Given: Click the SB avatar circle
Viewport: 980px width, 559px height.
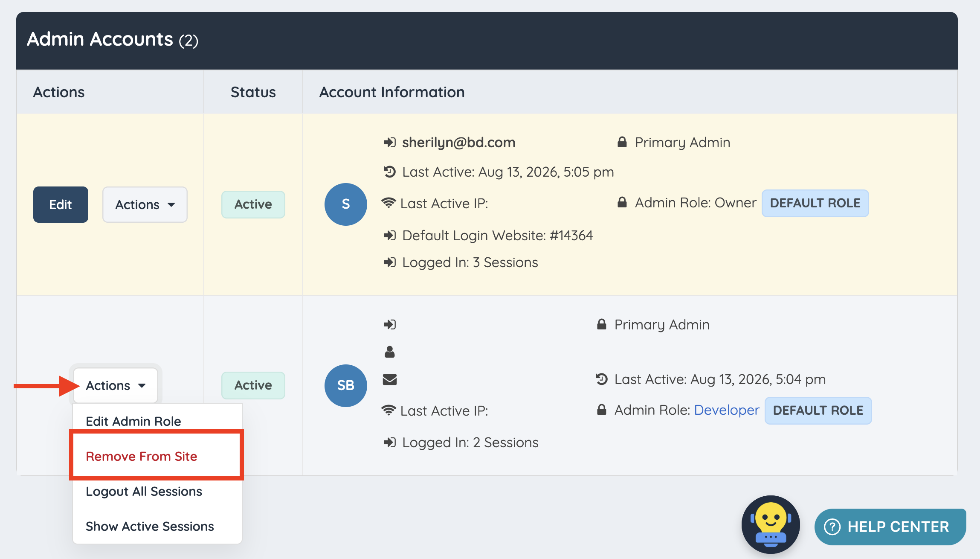Looking at the screenshot, I should pos(346,385).
